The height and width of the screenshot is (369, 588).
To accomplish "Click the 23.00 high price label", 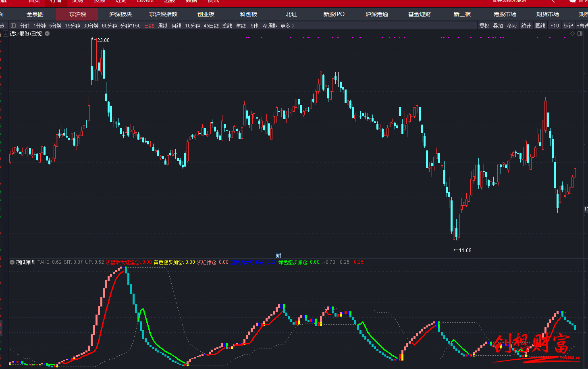I will [103, 40].
